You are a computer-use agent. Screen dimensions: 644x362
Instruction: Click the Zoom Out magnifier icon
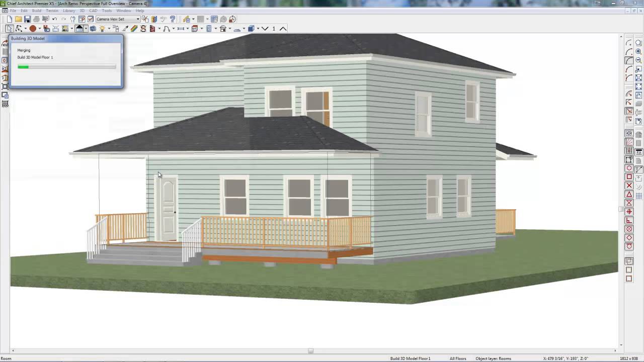point(638,60)
